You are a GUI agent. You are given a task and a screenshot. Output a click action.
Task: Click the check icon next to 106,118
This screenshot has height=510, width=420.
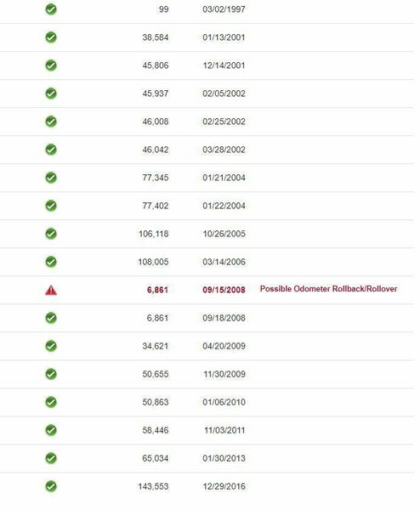coord(51,234)
